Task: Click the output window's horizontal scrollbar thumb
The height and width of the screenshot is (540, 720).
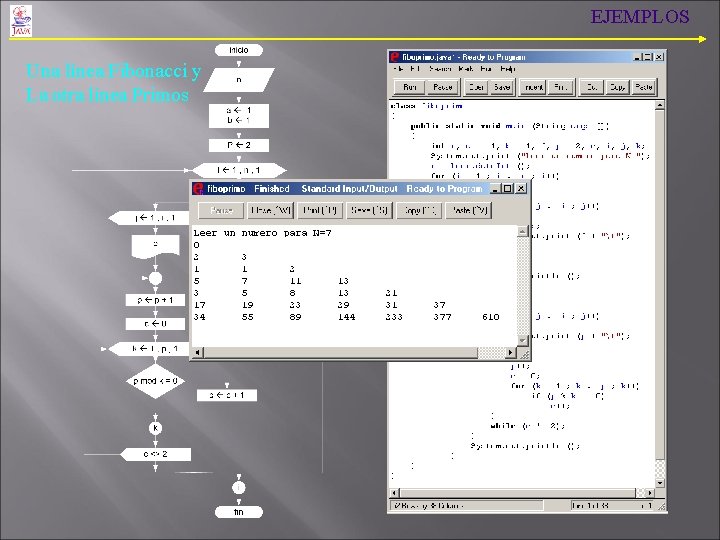Action: [x=340, y=352]
